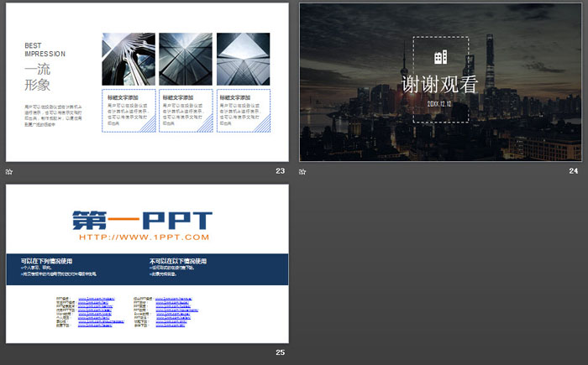Click the 20XX.12.12 date text
Screen dimensions: 588x365
click(439, 104)
